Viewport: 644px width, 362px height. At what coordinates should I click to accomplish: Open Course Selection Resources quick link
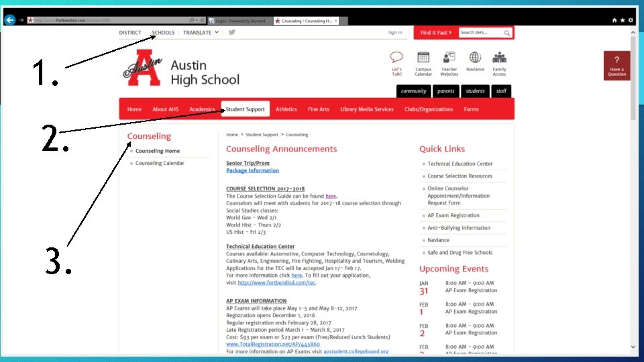coord(460,176)
